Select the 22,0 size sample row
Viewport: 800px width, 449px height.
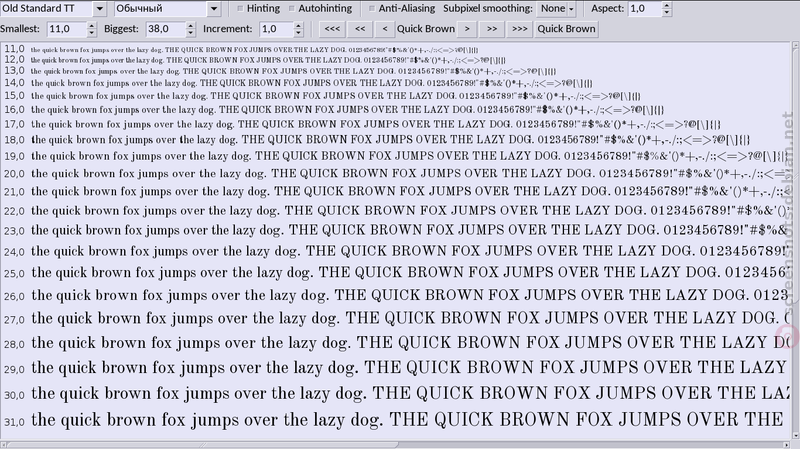pyautogui.click(x=396, y=210)
